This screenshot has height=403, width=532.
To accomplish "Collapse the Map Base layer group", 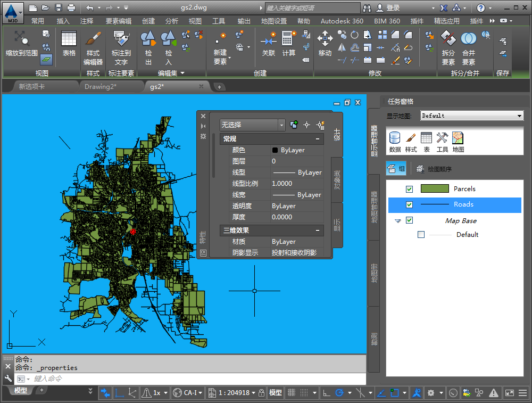I will click(x=398, y=221).
